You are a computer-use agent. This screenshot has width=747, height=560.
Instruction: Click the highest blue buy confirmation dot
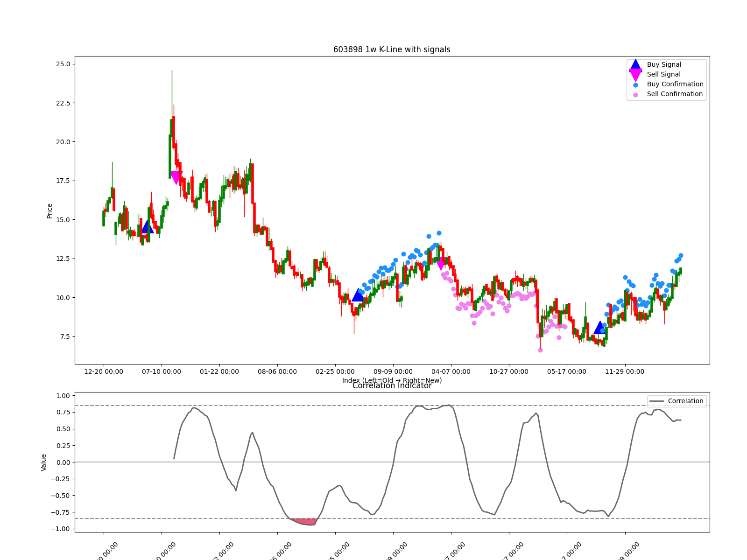tap(439, 233)
